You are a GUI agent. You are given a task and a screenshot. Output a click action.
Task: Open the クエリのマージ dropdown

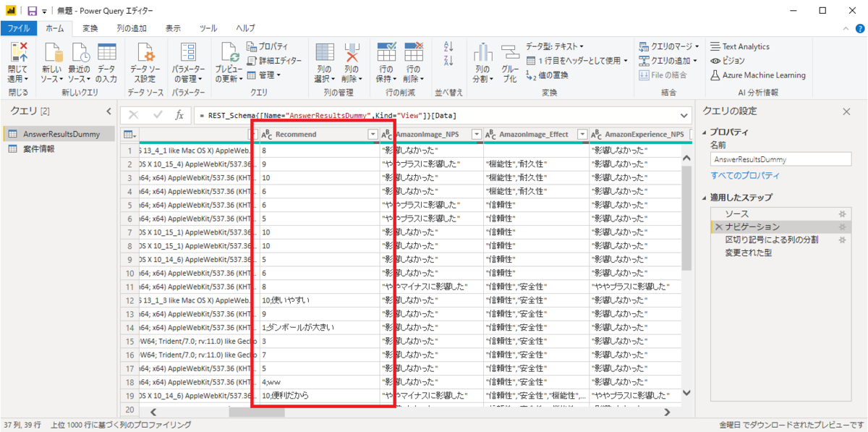[x=668, y=46]
